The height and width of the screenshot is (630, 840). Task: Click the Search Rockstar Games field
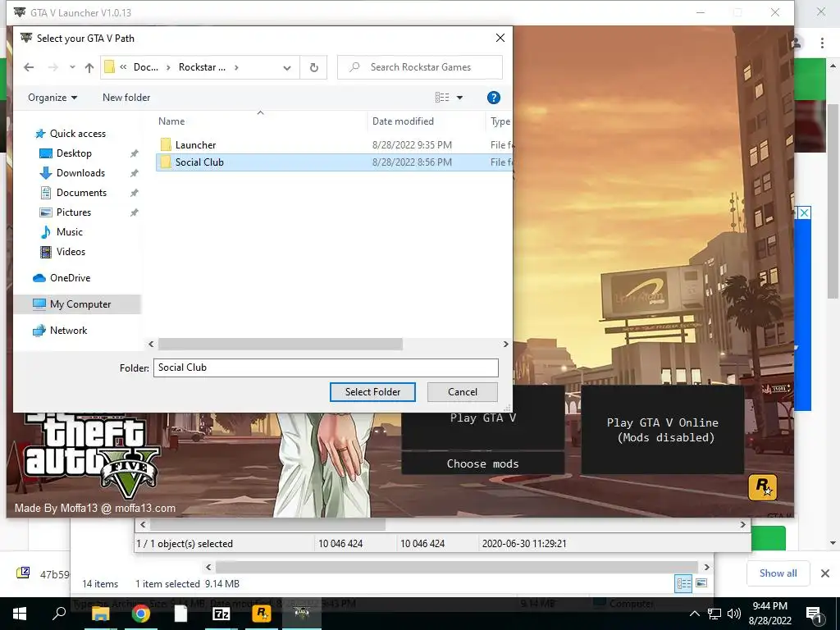click(420, 67)
